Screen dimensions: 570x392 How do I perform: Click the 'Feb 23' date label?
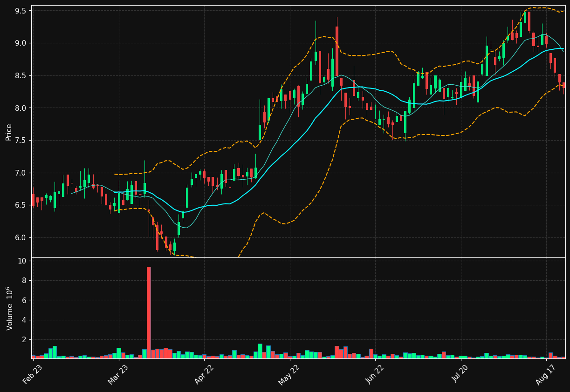tap(33, 374)
